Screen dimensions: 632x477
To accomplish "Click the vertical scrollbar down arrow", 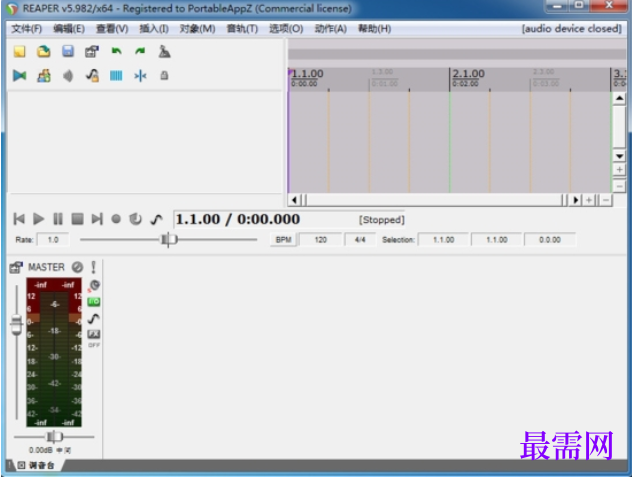I will 619,156.
